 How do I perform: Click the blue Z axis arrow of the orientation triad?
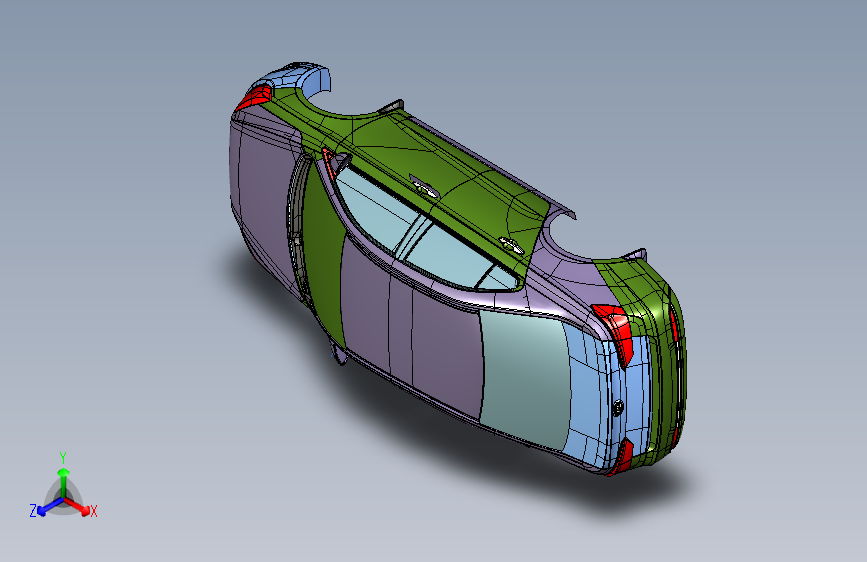click(49, 507)
